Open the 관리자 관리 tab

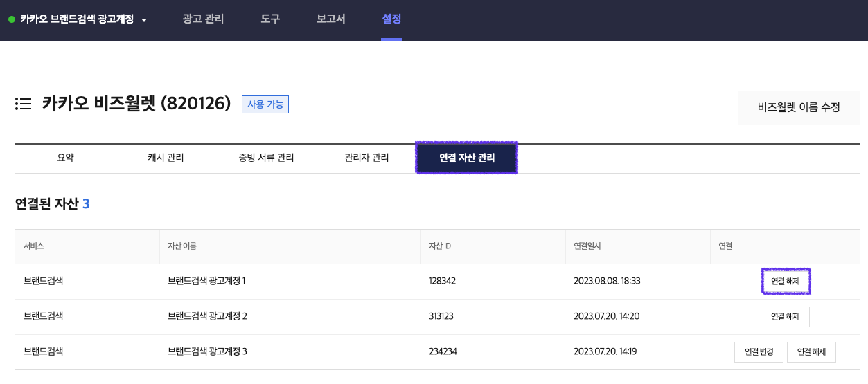366,158
